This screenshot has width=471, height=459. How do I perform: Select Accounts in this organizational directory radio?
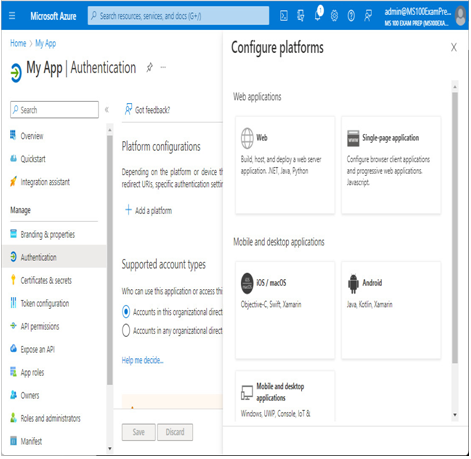coord(126,312)
